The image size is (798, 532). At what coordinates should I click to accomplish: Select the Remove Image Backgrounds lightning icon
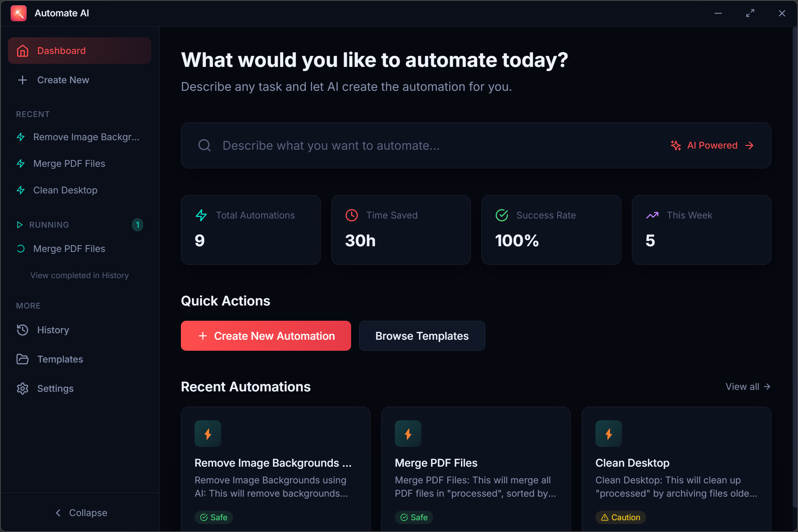[21, 137]
